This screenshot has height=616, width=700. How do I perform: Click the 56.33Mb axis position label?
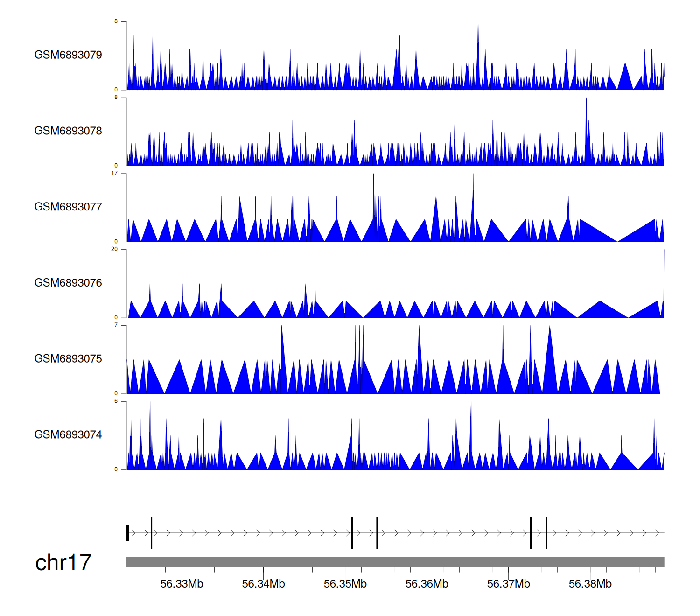pyautogui.click(x=182, y=584)
